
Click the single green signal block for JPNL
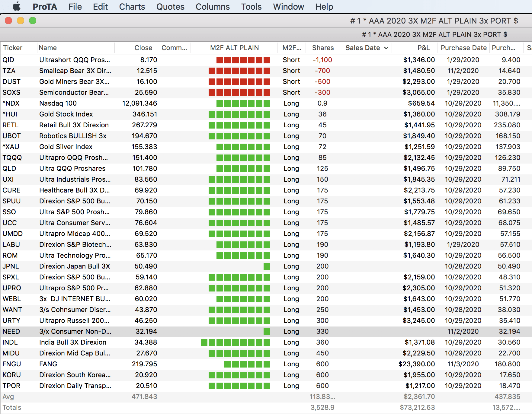267,266
